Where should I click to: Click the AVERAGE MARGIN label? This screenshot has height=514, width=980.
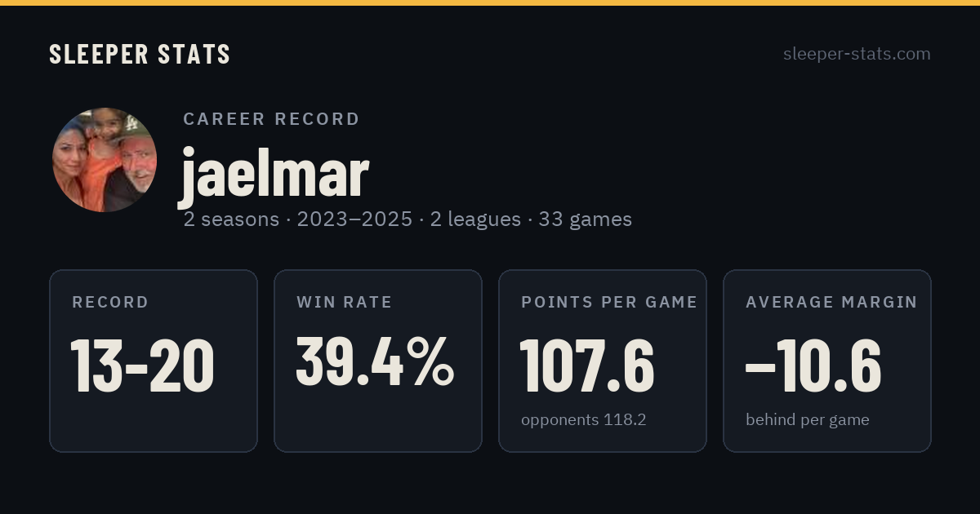pos(831,302)
